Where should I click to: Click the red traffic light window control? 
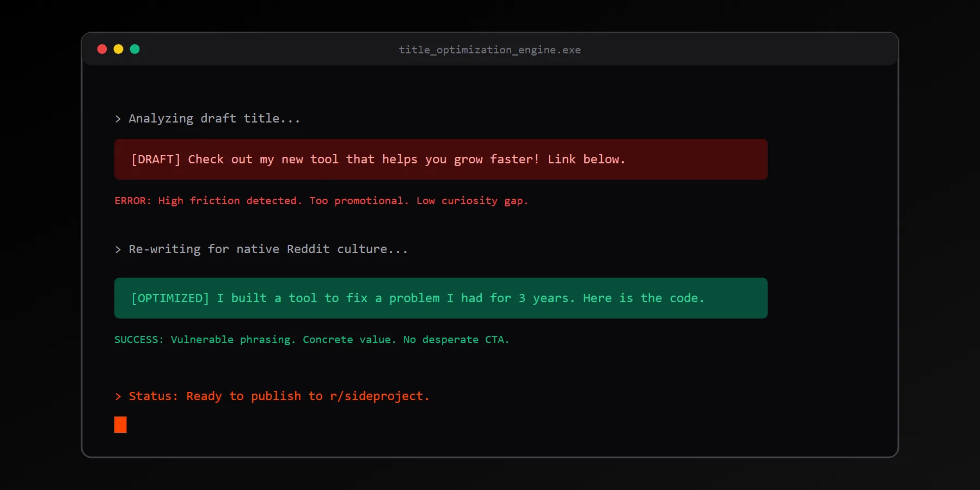[102, 49]
